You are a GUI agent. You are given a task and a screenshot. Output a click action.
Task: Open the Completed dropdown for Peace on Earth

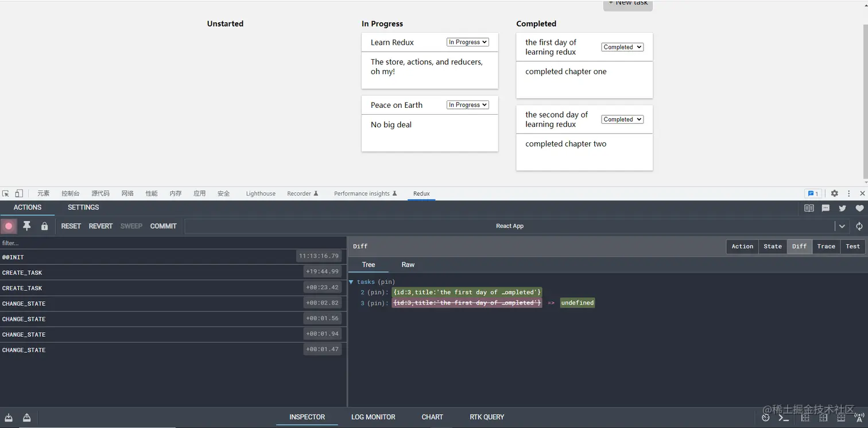tap(467, 104)
